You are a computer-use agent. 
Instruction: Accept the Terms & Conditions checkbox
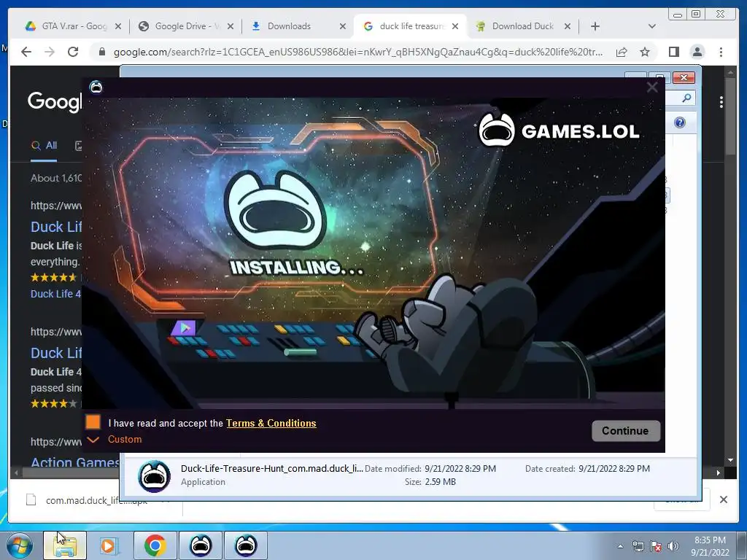[93, 422]
